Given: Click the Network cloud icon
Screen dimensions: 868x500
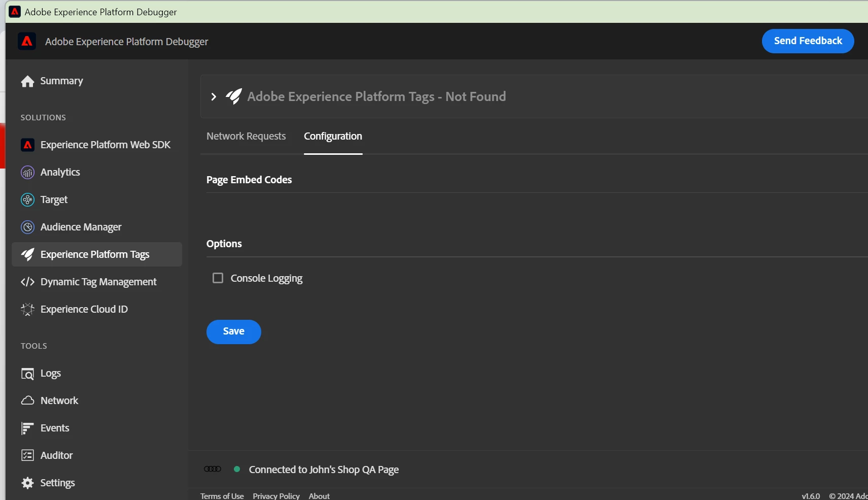Looking at the screenshot, I should pyautogui.click(x=28, y=401).
